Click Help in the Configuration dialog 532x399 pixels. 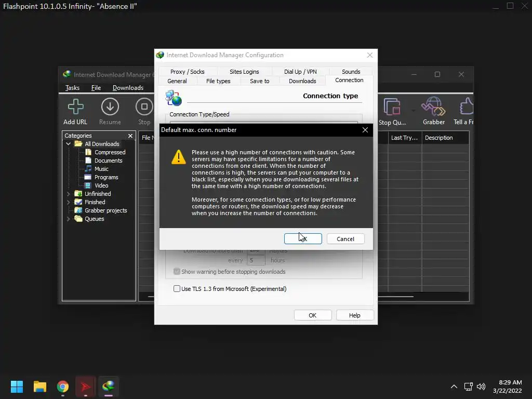point(354,315)
